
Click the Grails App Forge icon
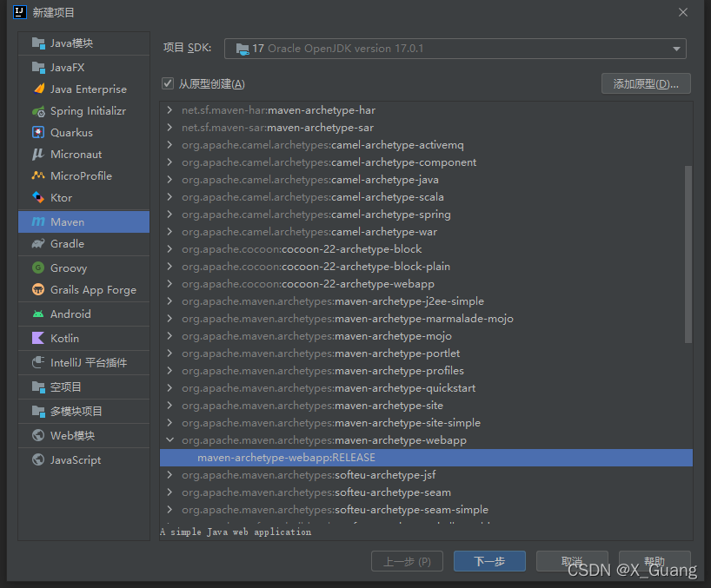click(x=38, y=289)
